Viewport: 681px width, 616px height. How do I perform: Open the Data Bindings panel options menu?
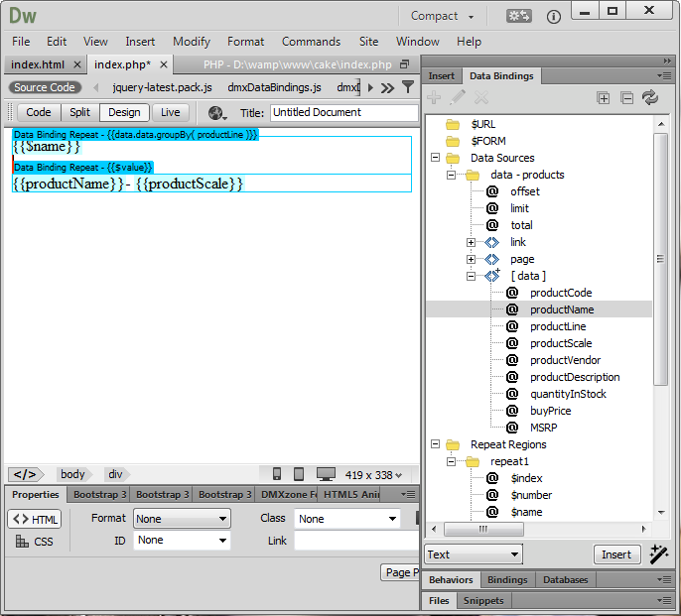[x=664, y=76]
